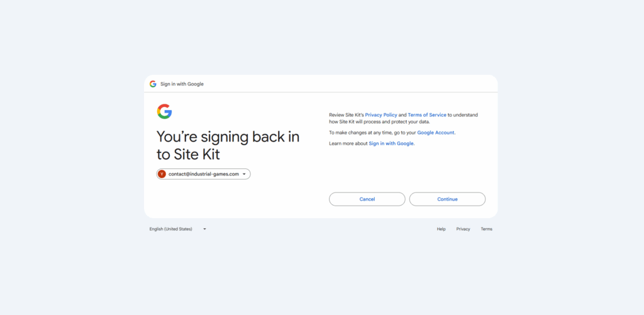The width and height of the screenshot is (644, 315).
Task: Click the "Review Site Kit's" paragraph text
Action: [x=346, y=115]
